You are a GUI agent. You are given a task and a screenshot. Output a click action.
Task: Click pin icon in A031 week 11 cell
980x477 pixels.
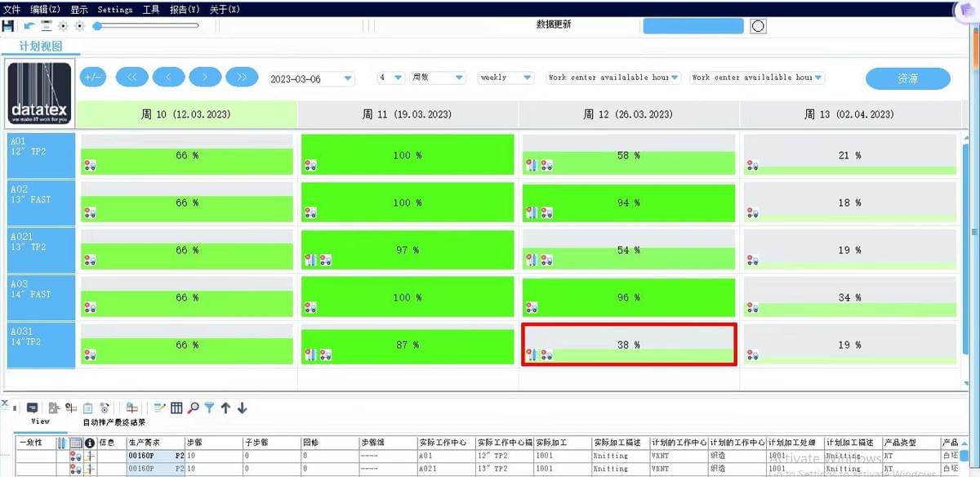tap(310, 355)
